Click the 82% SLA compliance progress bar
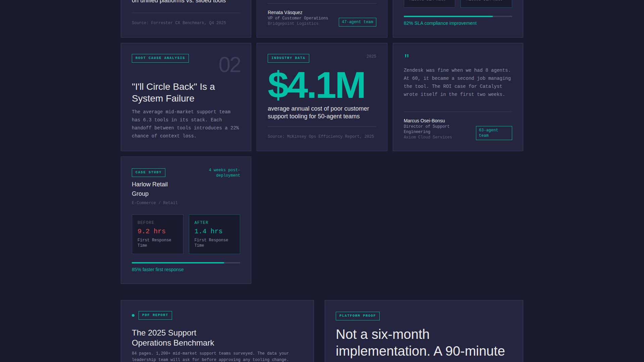The image size is (644, 362). click(458, 16)
